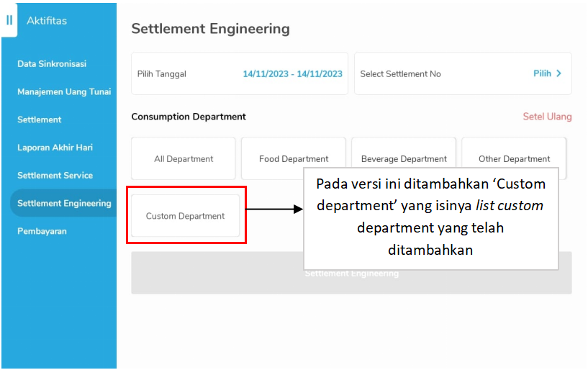Click the Custom department annotation text box
588x370 pixels.
click(430, 217)
